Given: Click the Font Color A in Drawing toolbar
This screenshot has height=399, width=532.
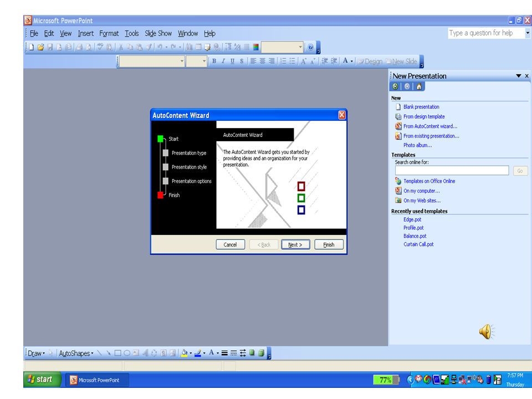Looking at the screenshot, I should click(x=211, y=353).
